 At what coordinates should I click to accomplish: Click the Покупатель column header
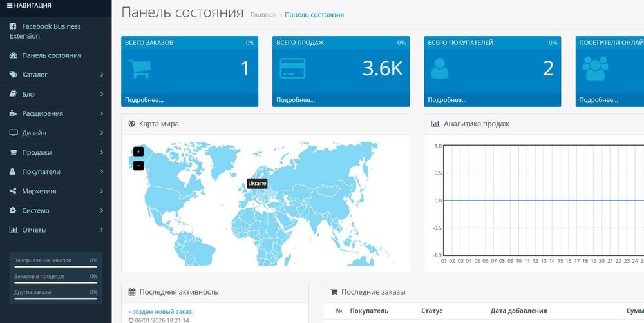369,311
